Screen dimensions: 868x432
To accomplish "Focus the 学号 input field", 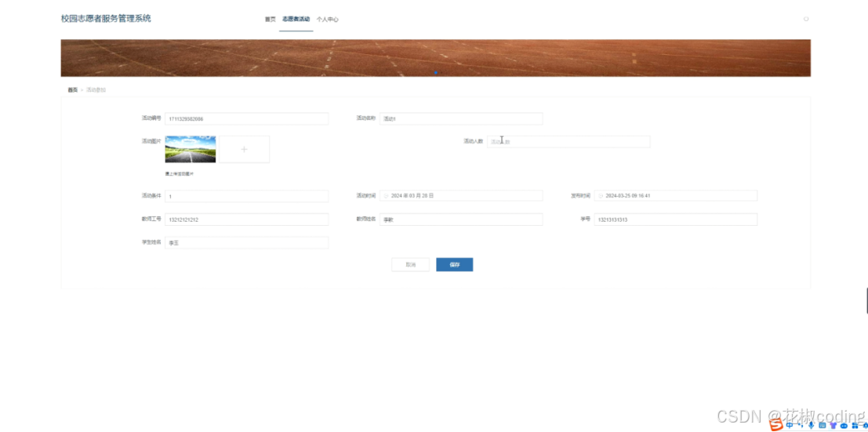I will [675, 220].
